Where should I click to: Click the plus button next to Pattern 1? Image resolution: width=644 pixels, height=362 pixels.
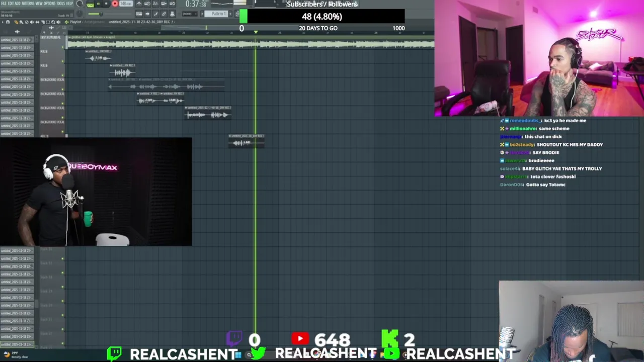(x=230, y=14)
